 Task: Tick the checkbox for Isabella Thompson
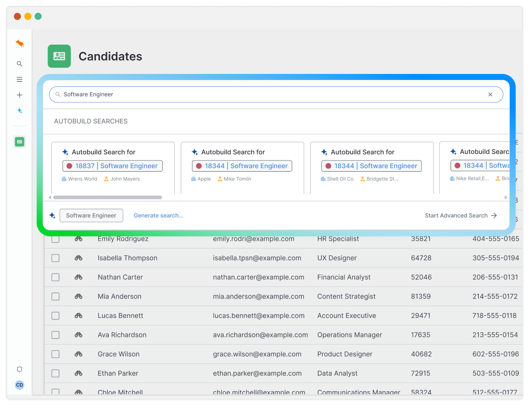(55, 258)
